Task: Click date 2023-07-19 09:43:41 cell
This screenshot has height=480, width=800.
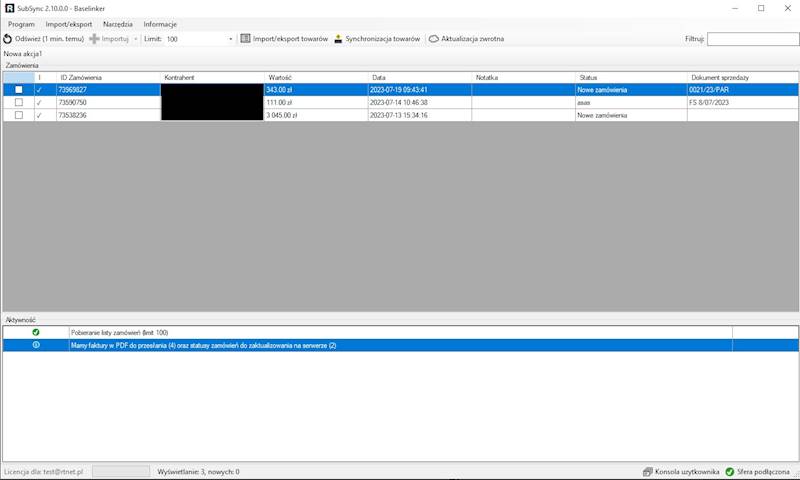Action: click(420, 90)
